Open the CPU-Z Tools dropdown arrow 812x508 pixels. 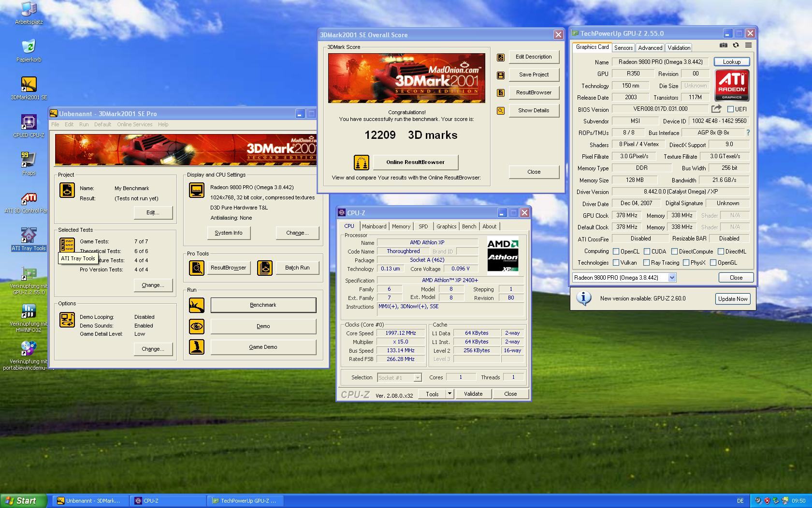pos(449,394)
